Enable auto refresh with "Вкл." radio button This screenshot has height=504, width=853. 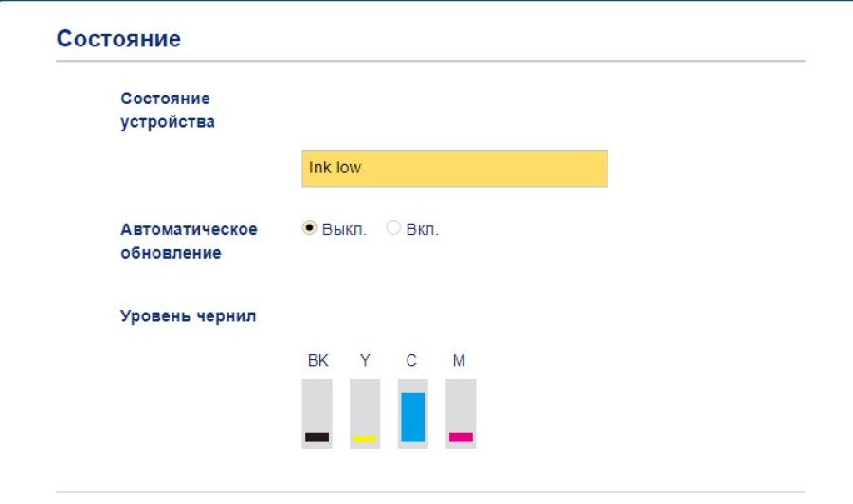(392, 228)
